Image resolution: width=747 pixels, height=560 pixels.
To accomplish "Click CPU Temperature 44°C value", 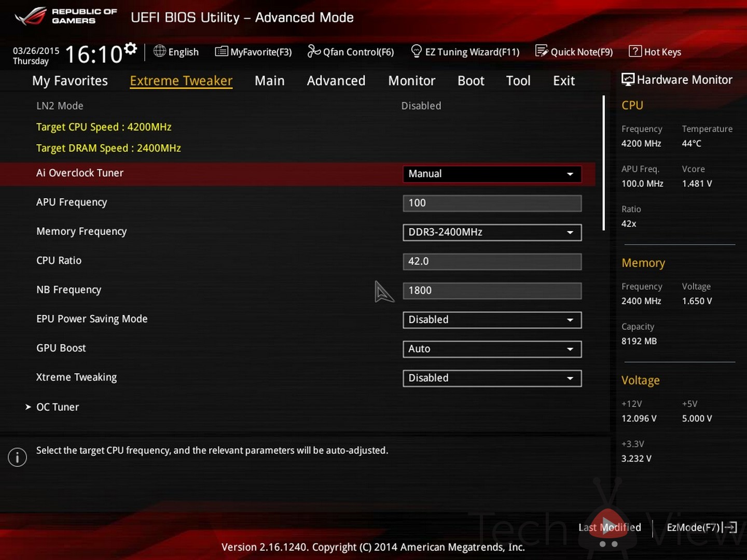I will pos(691,144).
